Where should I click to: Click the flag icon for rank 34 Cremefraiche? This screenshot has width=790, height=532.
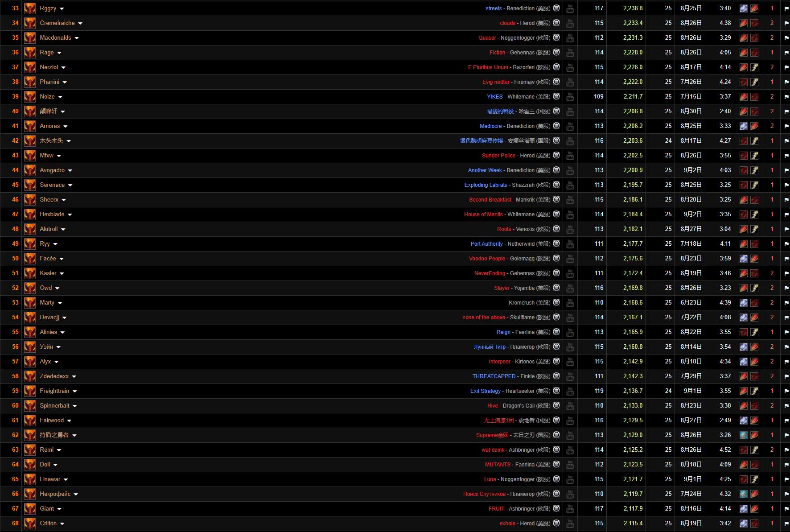tap(786, 23)
